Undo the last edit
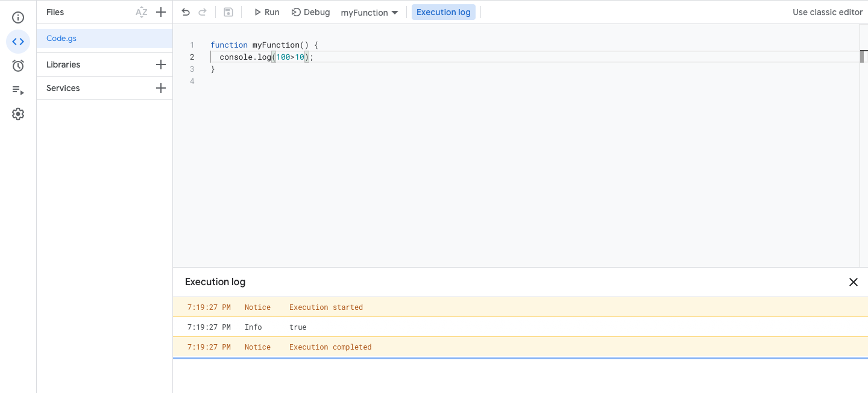Viewport: 868px width, 393px height. pyautogui.click(x=186, y=12)
